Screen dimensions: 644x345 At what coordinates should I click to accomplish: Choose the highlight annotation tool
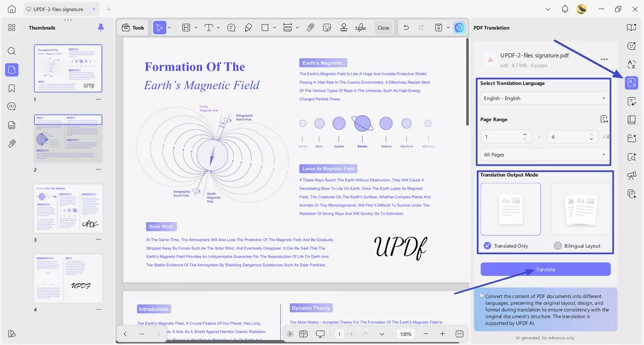point(186,28)
